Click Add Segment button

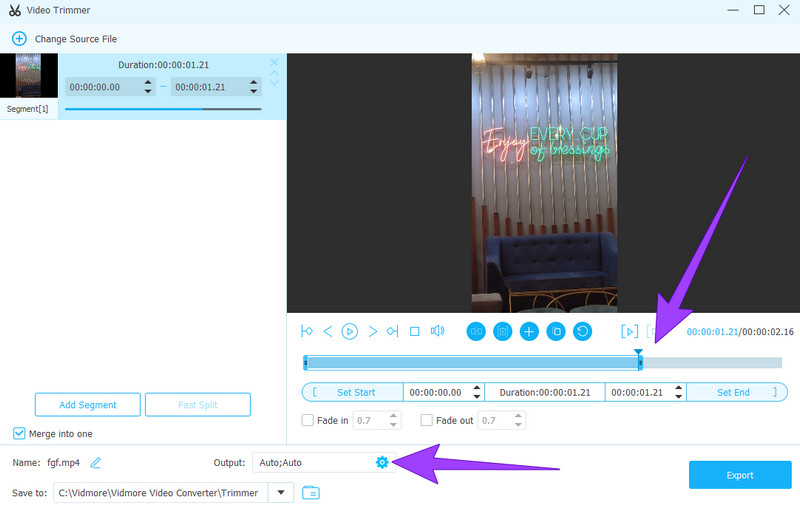[88, 404]
